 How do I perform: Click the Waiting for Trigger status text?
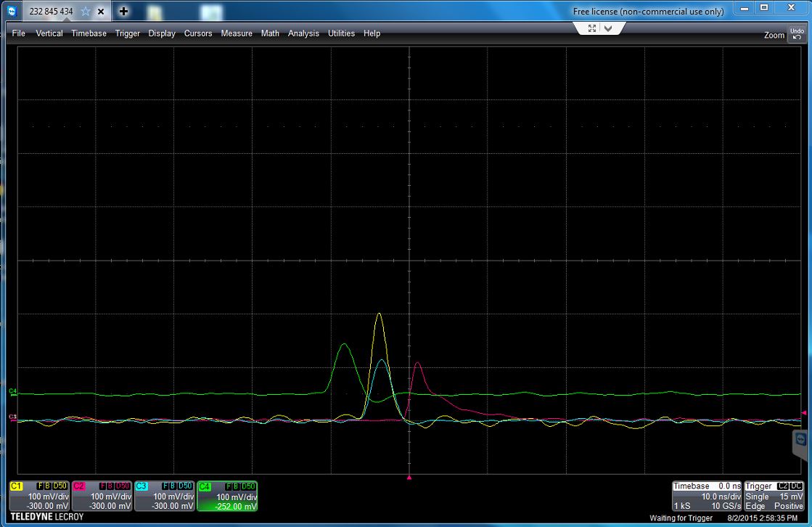681,518
